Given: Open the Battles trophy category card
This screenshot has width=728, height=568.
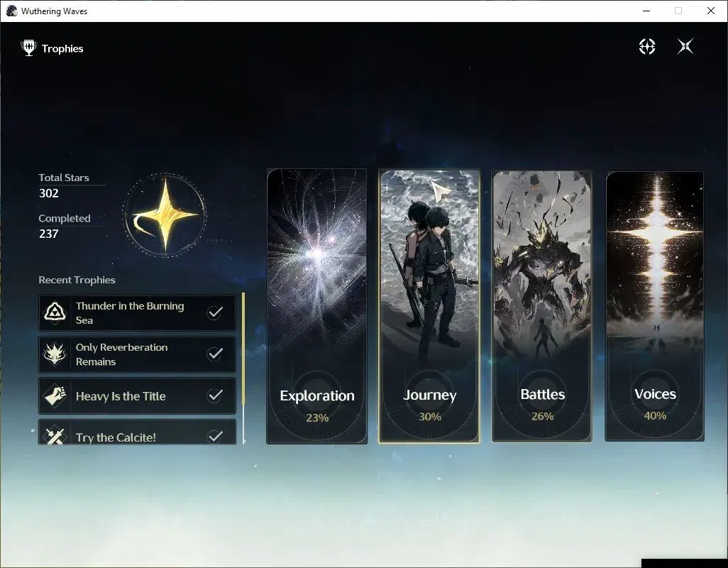Looking at the screenshot, I should [x=542, y=306].
